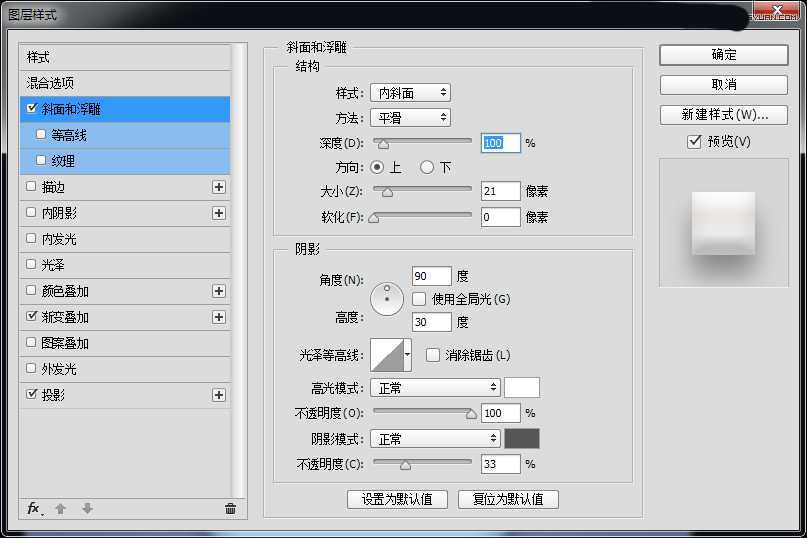
Task: Click the dark shadow color swatch
Action: (522, 439)
